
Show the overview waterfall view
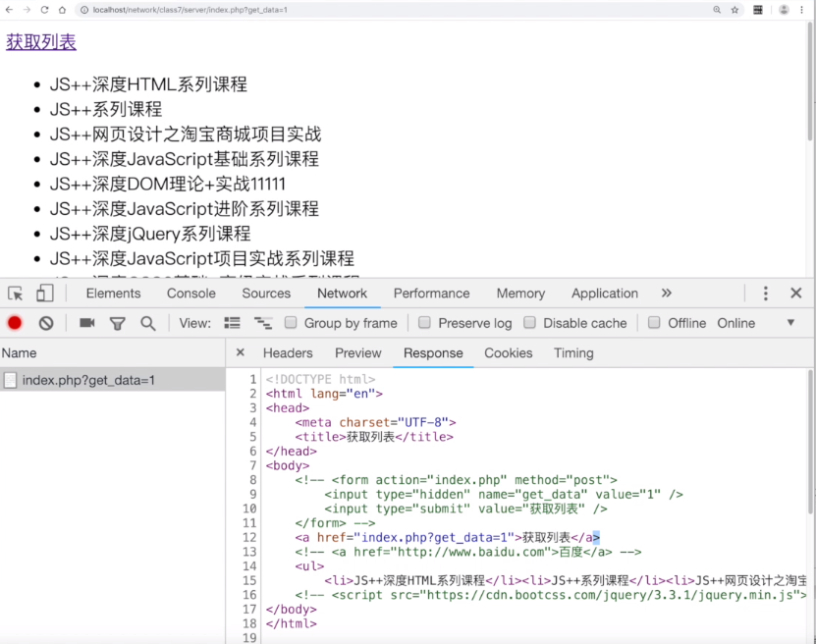coord(263,323)
